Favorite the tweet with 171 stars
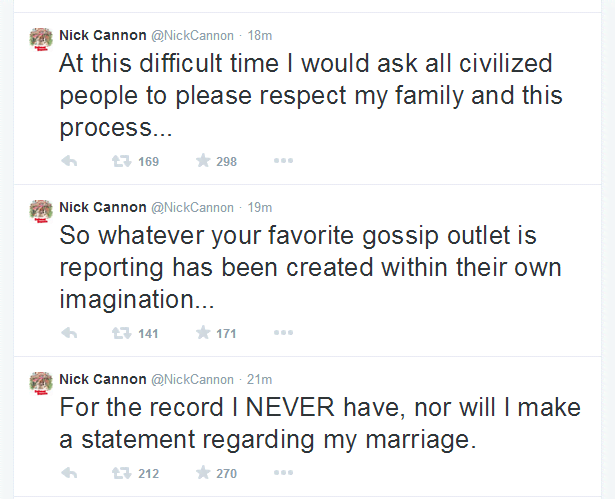 tap(203, 333)
